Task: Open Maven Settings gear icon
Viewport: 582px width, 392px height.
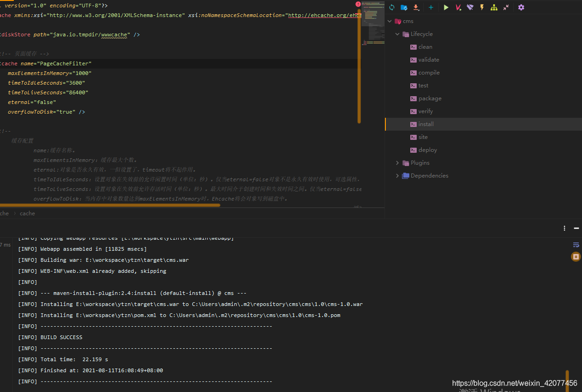Action: 521,7
